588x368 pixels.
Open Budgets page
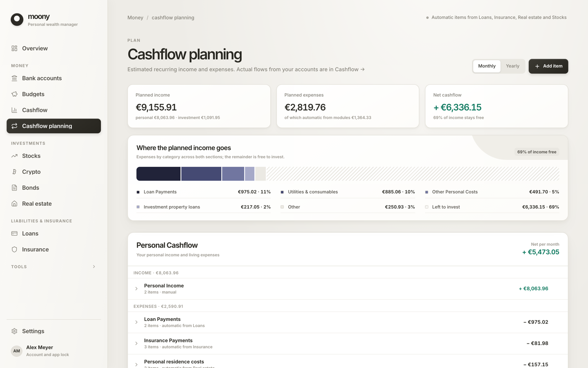click(x=53, y=94)
